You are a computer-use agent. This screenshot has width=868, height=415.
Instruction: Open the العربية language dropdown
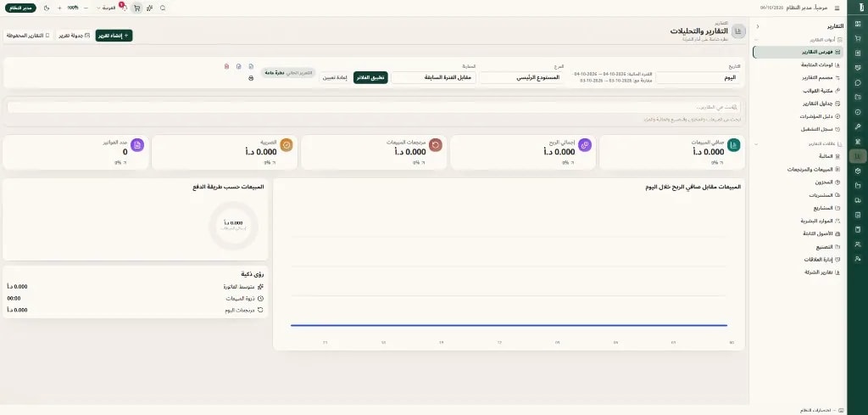point(106,8)
